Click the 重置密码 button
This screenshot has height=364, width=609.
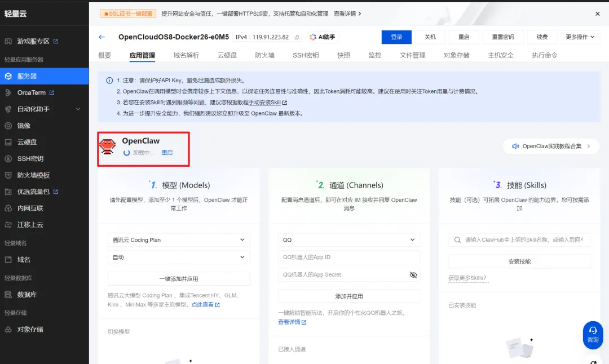[503, 37]
